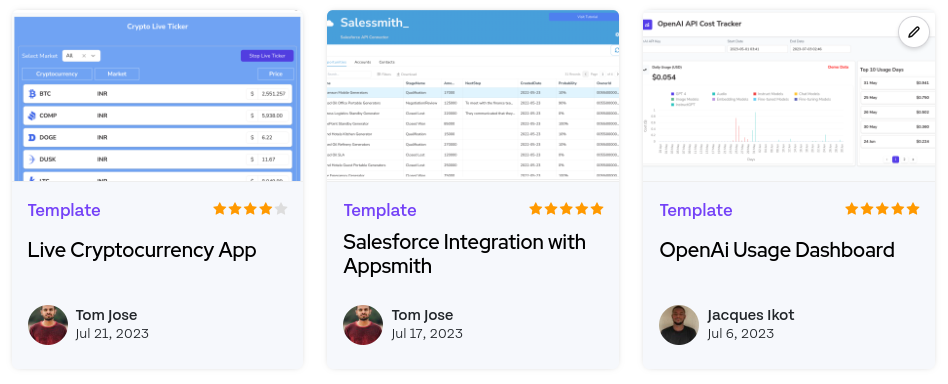This screenshot has height=384, width=948.
Task: Select the Contacts tab in Salessmith preview
Action: tap(387, 62)
